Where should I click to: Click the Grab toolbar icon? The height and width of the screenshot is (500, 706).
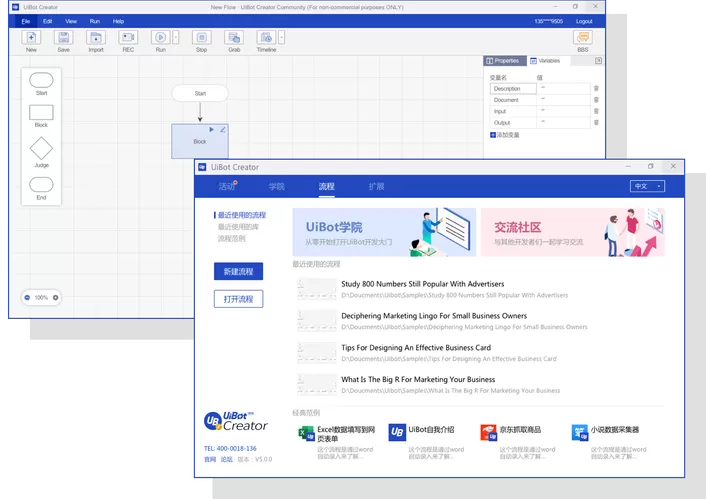tap(234, 38)
